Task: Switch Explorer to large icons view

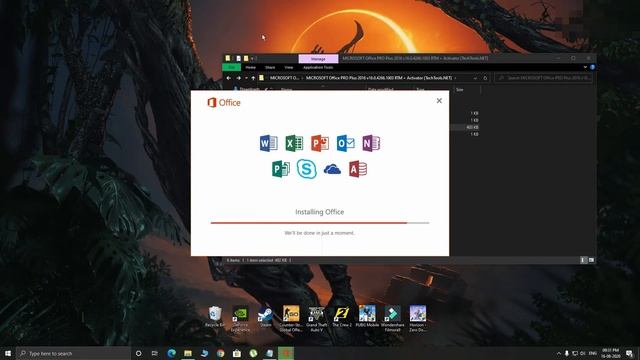Action: coord(591,260)
